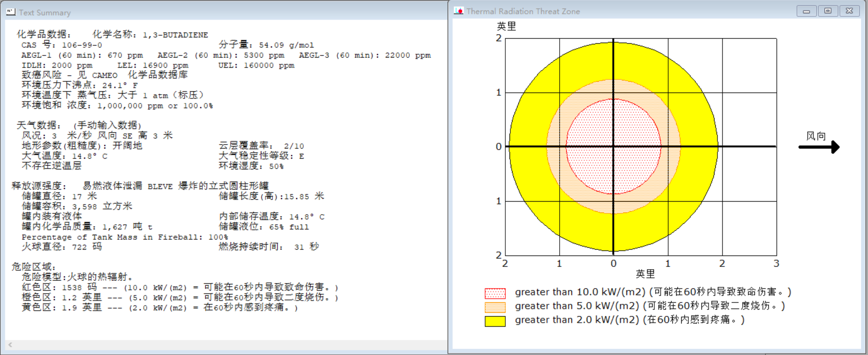This screenshot has width=868, height=355.
Task: Click the CAS number 106-99-0
Action: coord(82,45)
